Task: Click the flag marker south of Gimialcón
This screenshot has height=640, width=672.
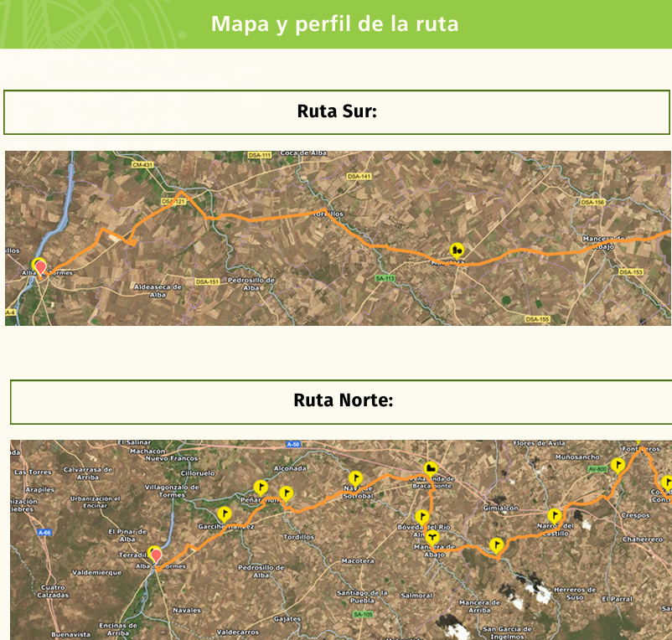Action: pos(497,545)
